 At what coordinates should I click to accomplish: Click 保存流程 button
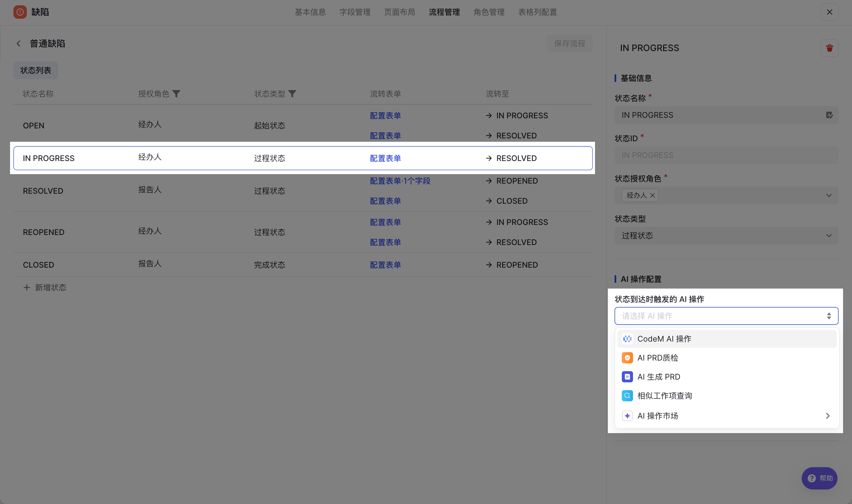pos(570,44)
